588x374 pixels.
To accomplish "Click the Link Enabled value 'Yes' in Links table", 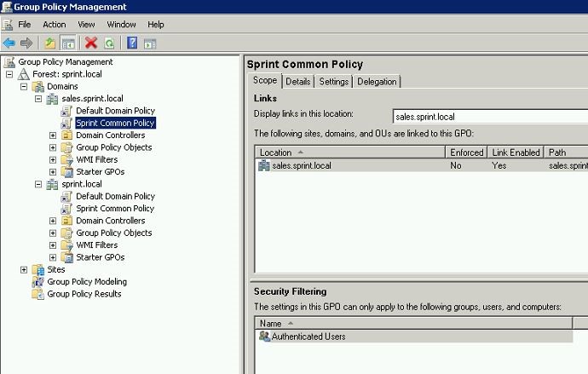I will tap(499, 165).
